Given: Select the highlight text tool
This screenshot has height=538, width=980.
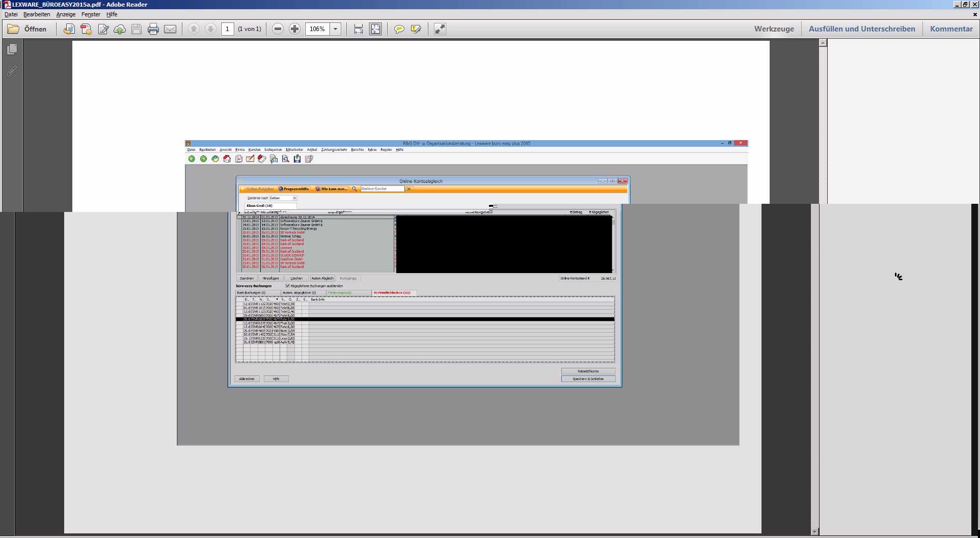Looking at the screenshot, I should tap(416, 29).
